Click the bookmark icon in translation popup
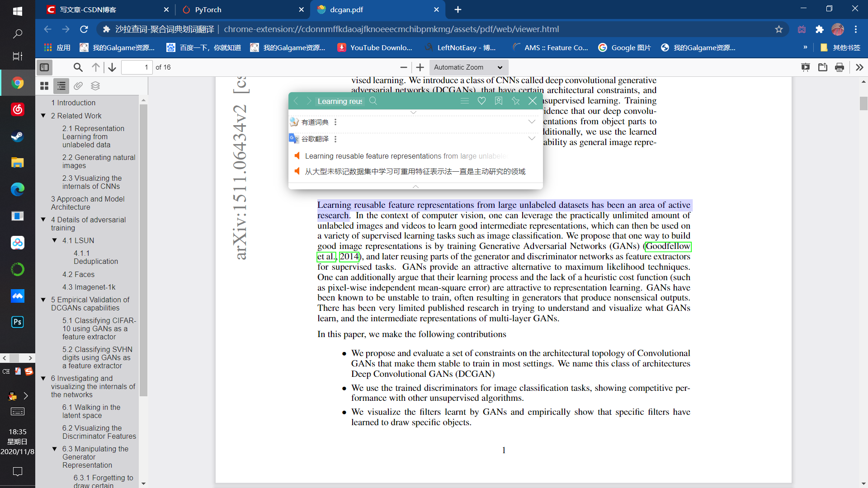Viewport: 868px width, 488px height. pos(499,101)
